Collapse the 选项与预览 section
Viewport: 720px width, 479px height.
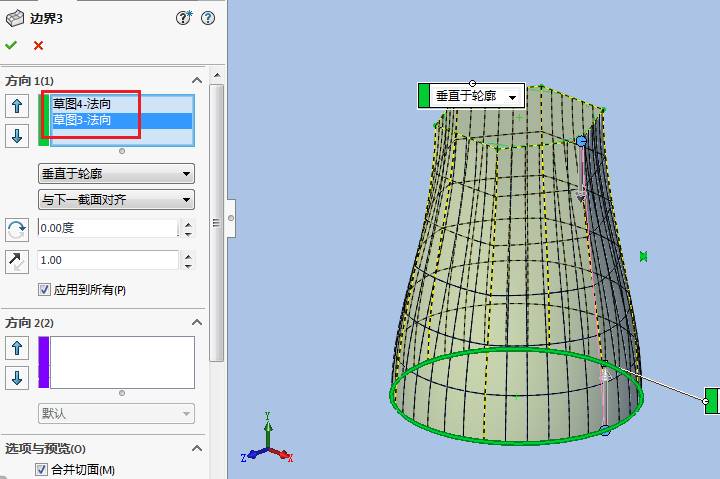197,448
